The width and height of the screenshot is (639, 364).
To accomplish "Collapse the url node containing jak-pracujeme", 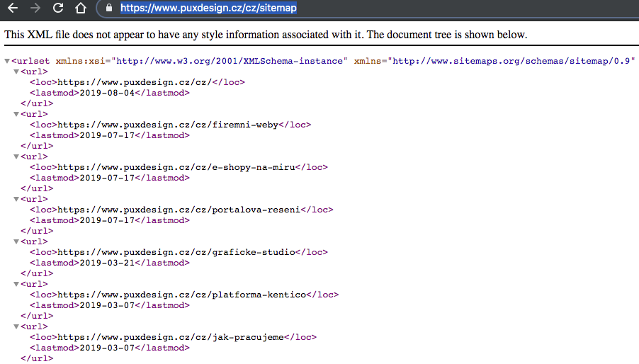I will (x=16, y=326).
